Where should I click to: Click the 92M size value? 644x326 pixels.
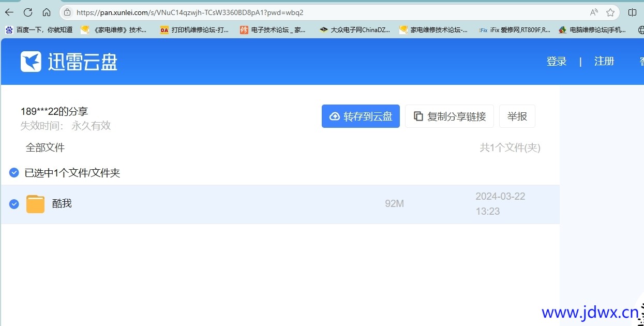(394, 204)
